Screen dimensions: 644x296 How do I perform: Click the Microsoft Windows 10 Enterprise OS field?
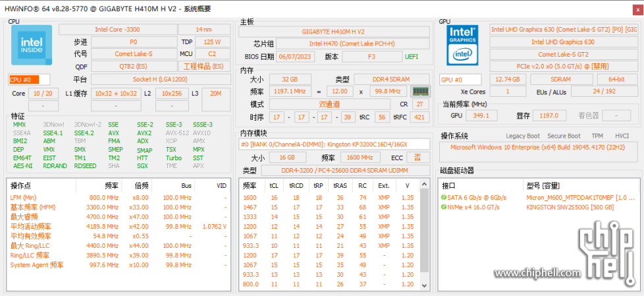(537, 151)
